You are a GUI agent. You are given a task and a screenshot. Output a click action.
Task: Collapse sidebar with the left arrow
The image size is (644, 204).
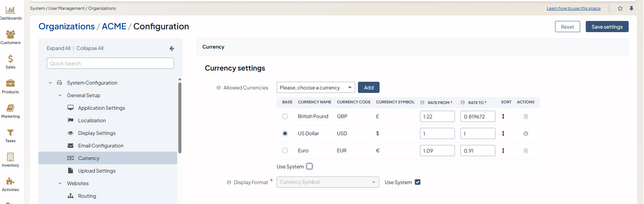(172, 49)
